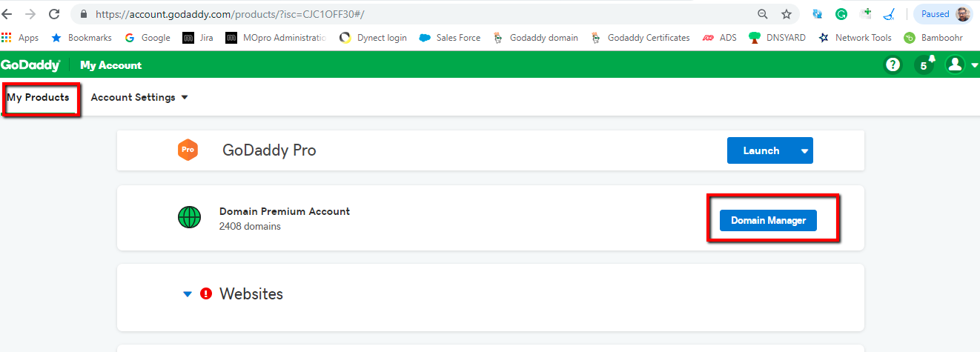Click the browser forward arrow
Viewport: 980px width, 352px height.
click(x=30, y=14)
